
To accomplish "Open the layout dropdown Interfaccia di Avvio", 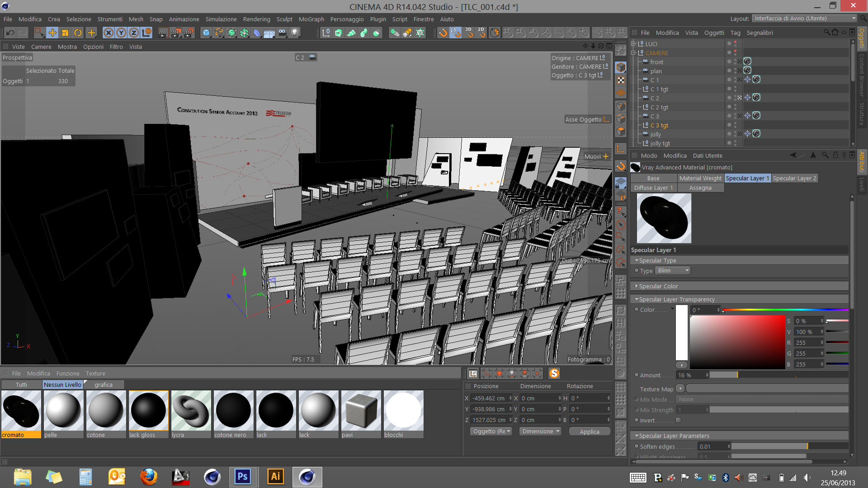I will [x=804, y=19].
